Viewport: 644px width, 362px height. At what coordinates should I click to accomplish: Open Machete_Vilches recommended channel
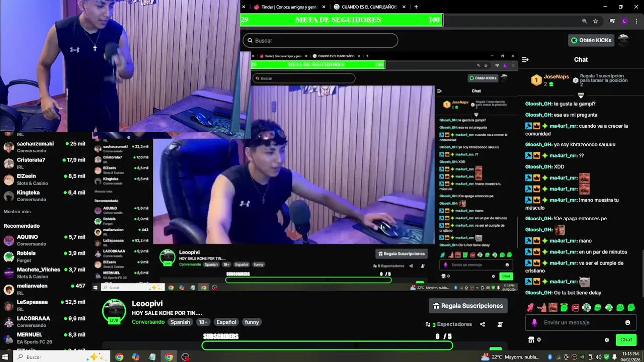pos(45,273)
